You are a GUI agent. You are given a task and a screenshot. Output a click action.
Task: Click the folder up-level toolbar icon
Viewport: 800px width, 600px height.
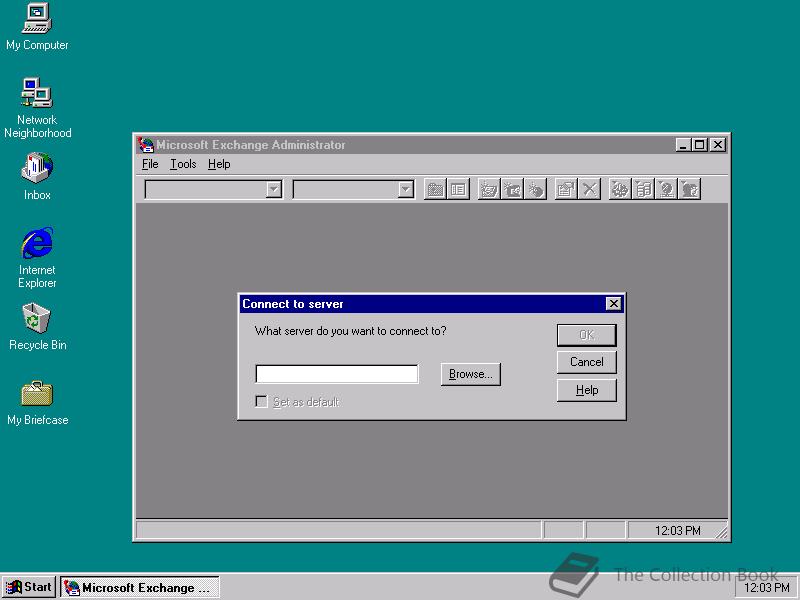pyautogui.click(x=435, y=189)
